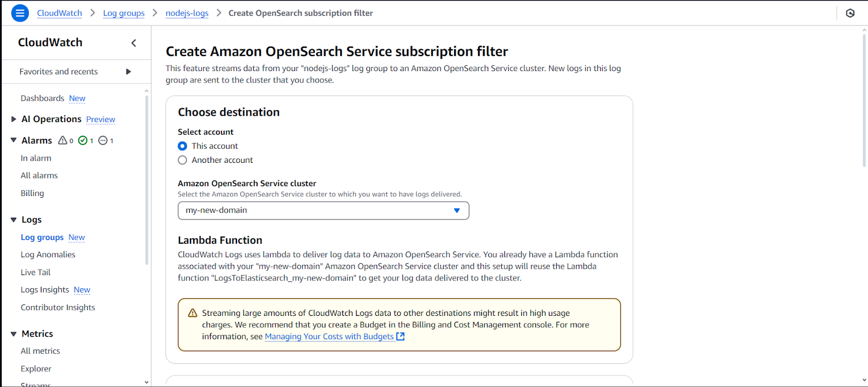
Task: Open Log Anomalies in the sidebar
Action: (x=48, y=255)
